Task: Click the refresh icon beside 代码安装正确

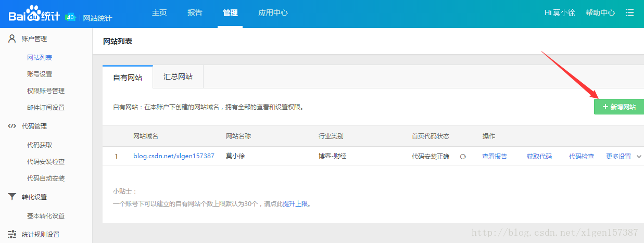Action: point(463,157)
